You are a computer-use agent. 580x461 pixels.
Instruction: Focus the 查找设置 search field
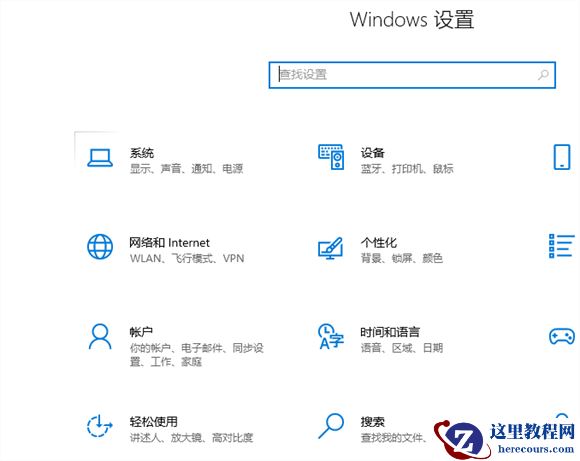click(412, 75)
